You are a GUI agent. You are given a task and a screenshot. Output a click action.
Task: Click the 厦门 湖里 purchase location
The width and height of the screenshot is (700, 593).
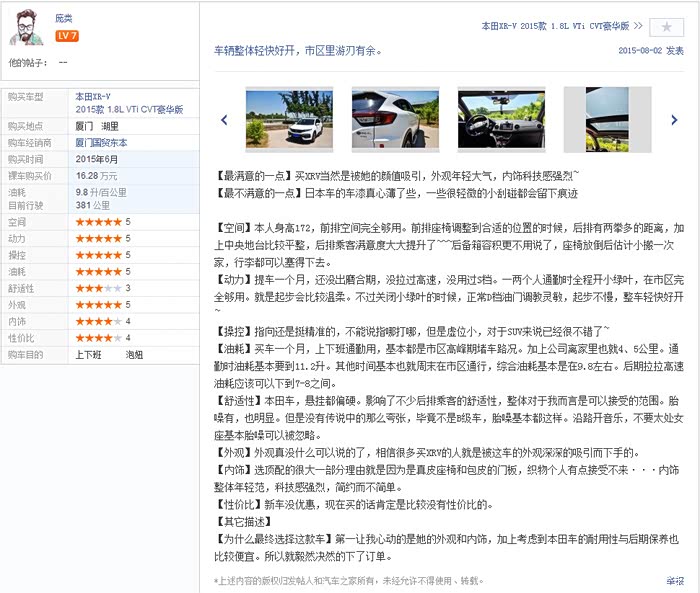pos(97,126)
